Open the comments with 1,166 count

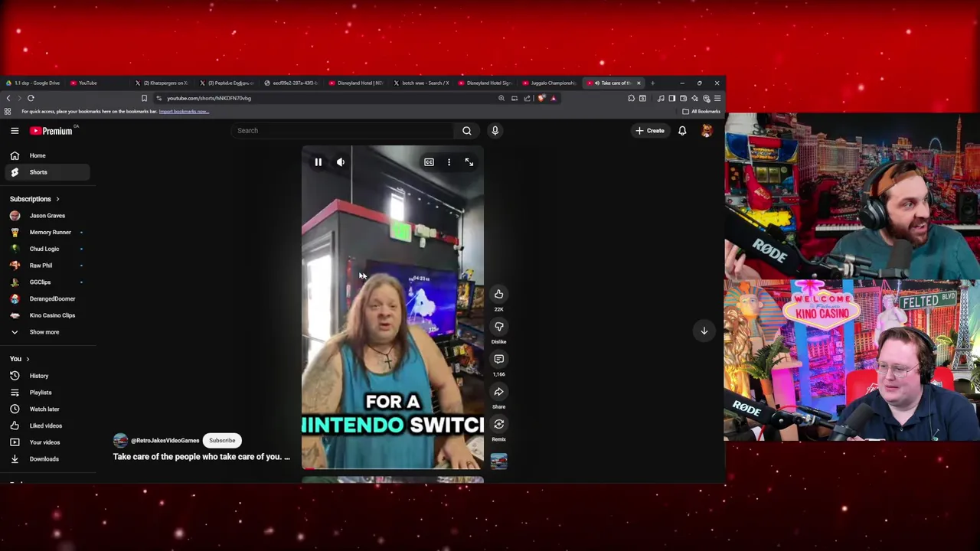498,359
